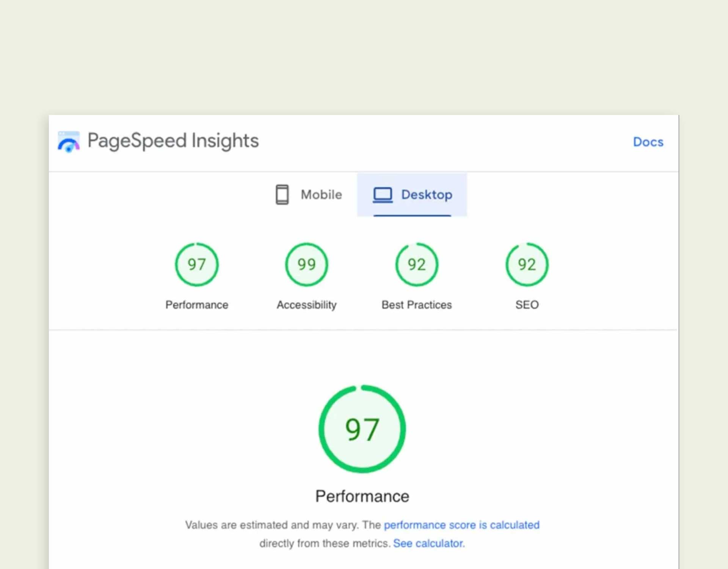
Task: Jump to the Best Practices 92 gauge
Action: pyautogui.click(x=417, y=264)
